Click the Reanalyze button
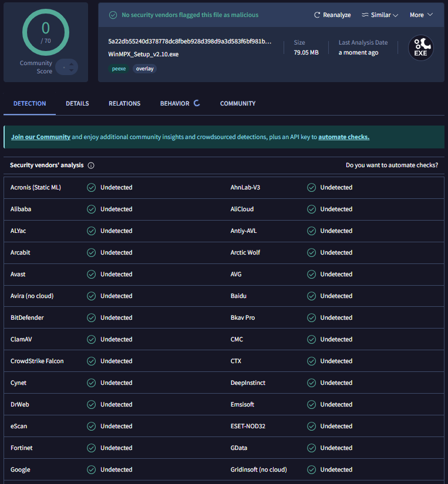Screen dimensions: 448x484 click(332, 15)
